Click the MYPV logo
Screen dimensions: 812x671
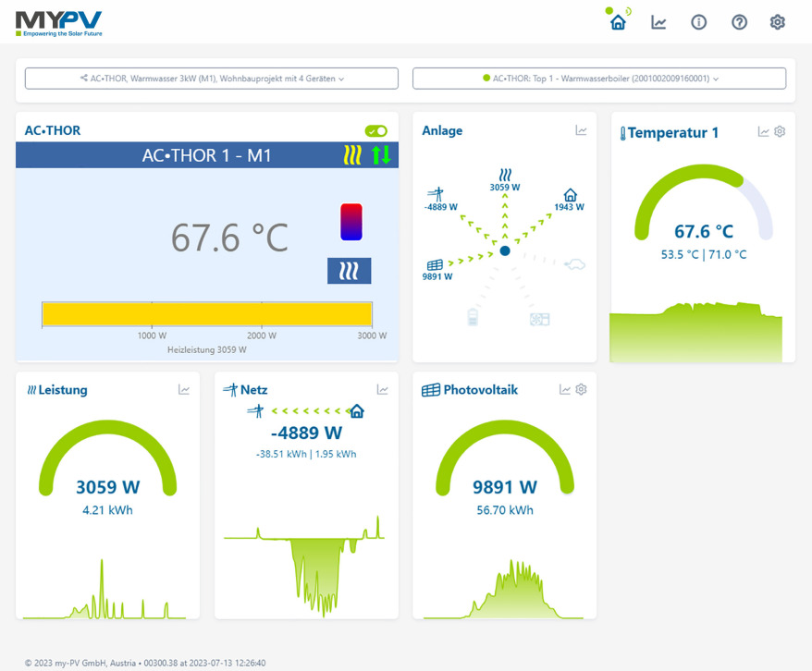(x=58, y=23)
